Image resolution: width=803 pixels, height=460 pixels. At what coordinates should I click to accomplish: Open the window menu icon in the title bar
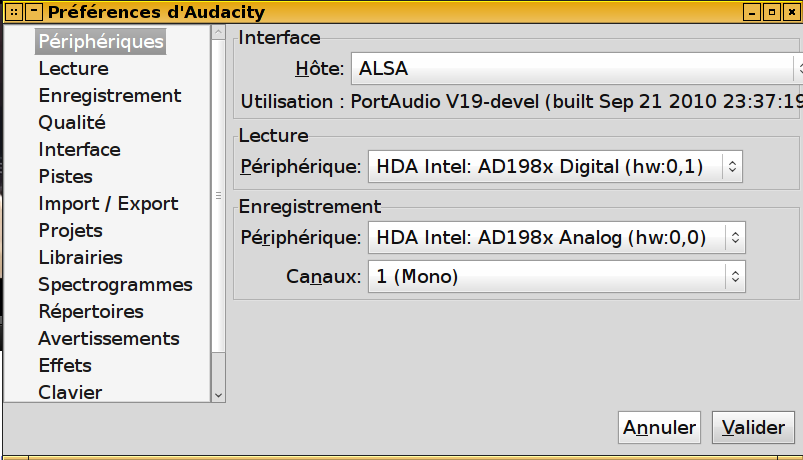click(x=14, y=12)
